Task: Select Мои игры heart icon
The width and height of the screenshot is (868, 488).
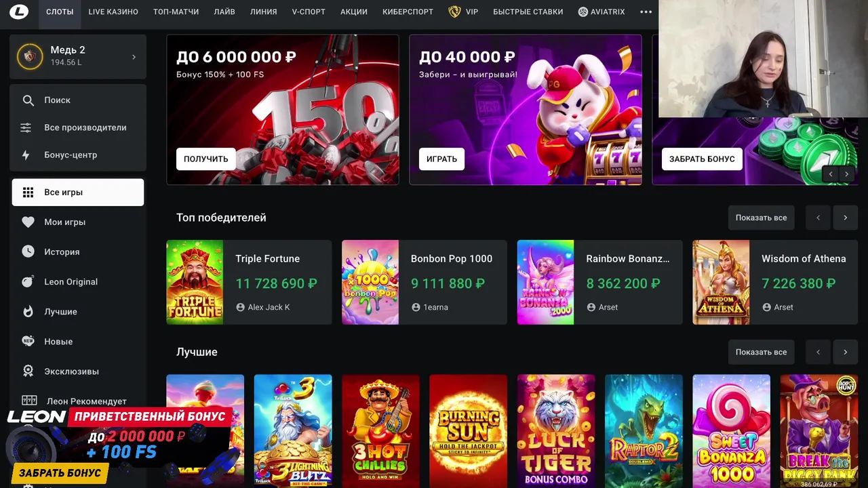Action: click(28, 222)
